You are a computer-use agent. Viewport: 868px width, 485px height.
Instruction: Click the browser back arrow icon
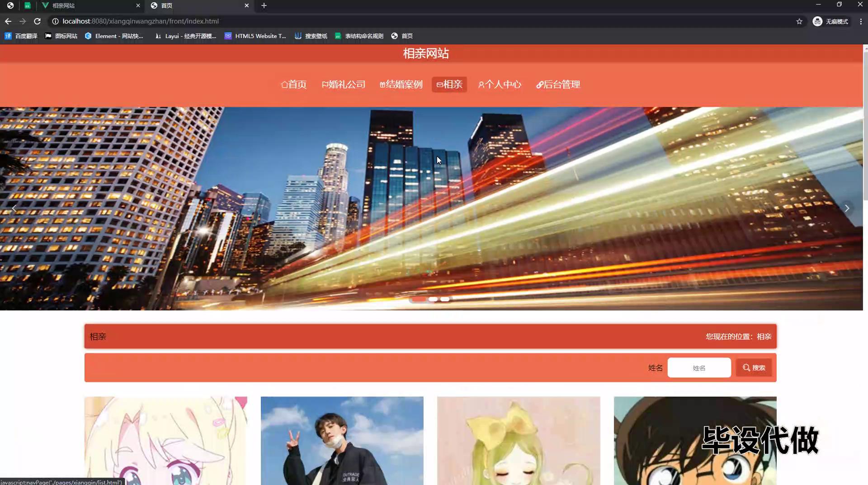8,21
